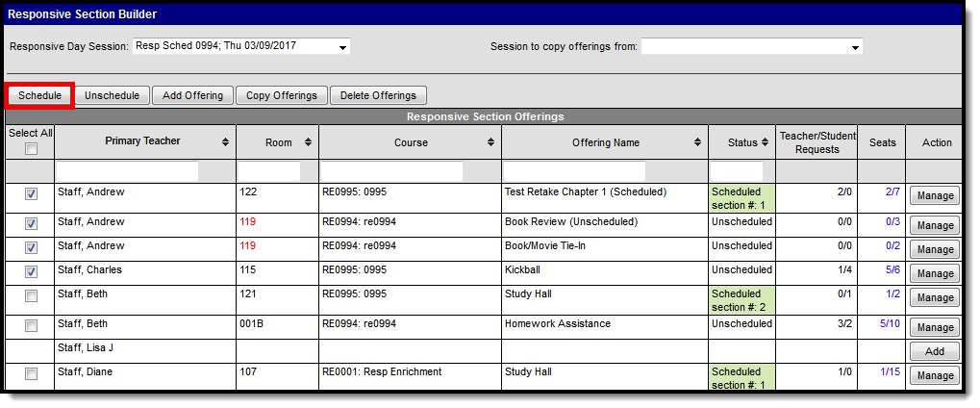Sort table by Course column arrows
This screenshot has height=408, width=980.
[490, 142]
